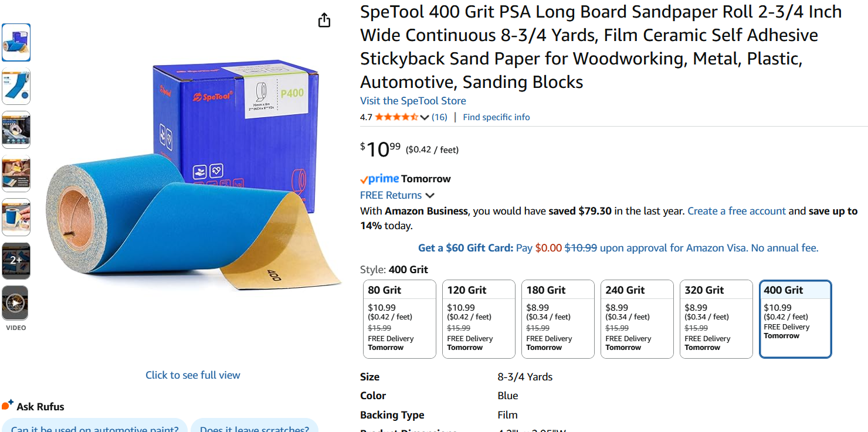The height and width of the screenshot is (432, 868).
Task: Play the product video thumbnail
Action: [15, 304]
